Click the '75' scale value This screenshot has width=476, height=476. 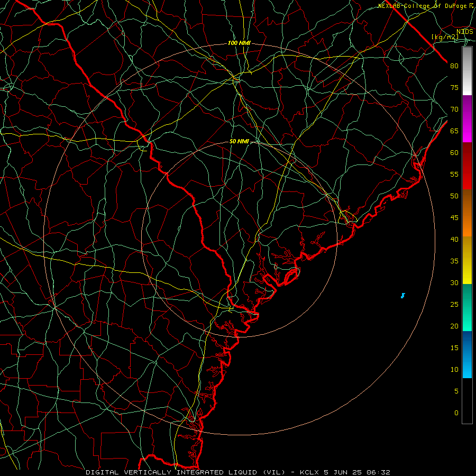tap(454, 87)
